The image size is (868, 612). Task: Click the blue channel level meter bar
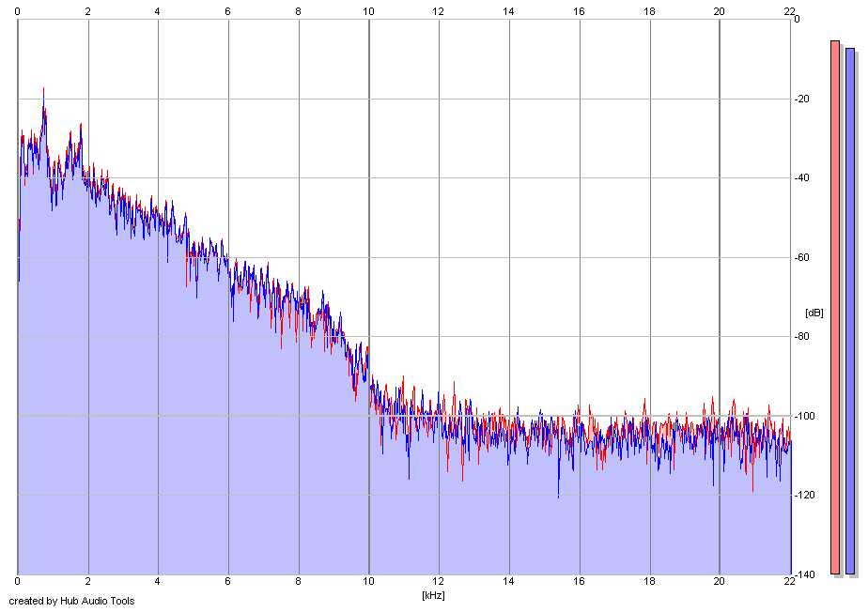[x=850, y=310]
